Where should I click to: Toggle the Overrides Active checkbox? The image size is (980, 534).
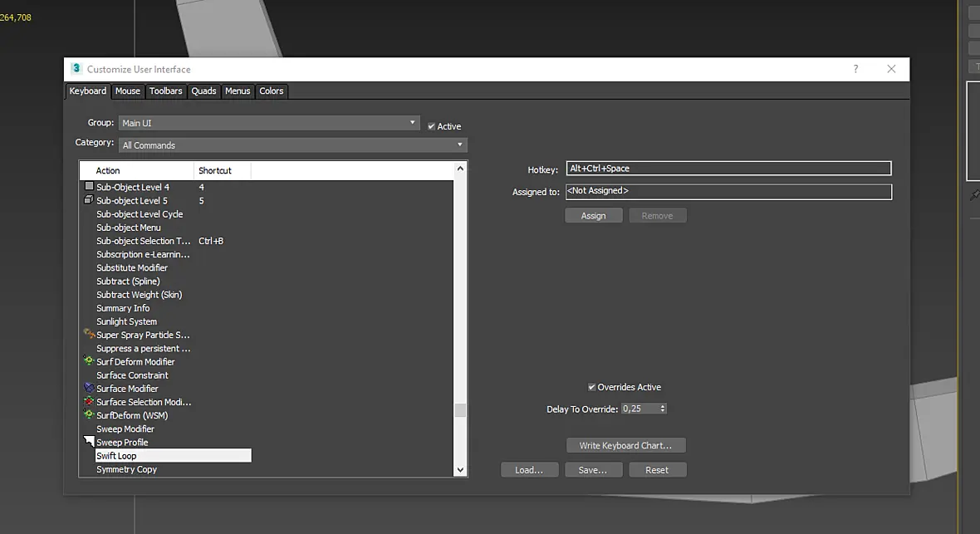[591, 387]
